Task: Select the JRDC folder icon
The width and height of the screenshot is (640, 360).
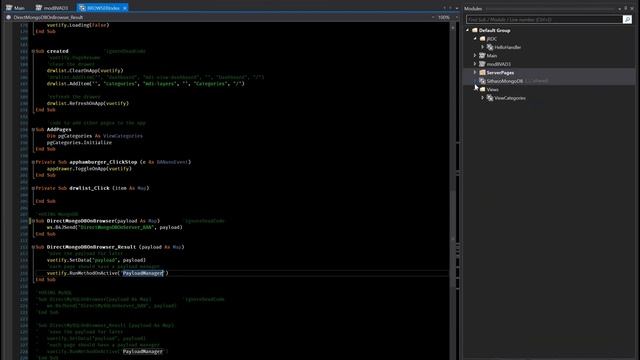Action: point(482,39)
